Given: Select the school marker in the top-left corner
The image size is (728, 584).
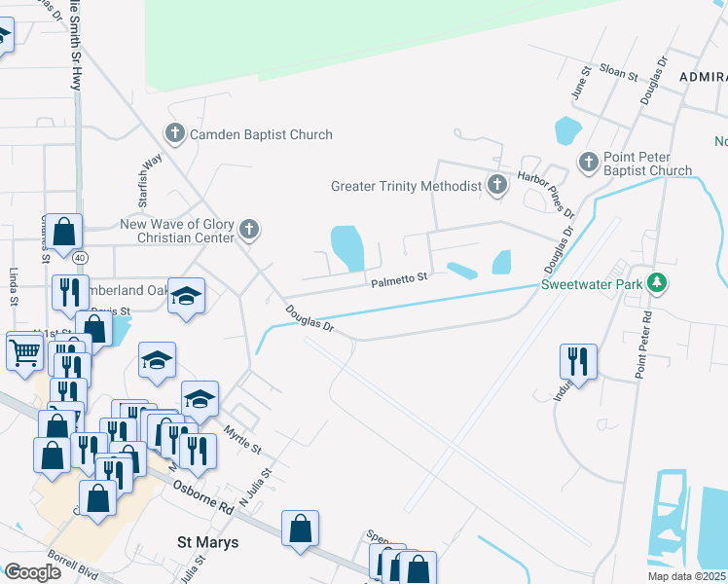Looking at the screenshot, I should pos(4,36).
